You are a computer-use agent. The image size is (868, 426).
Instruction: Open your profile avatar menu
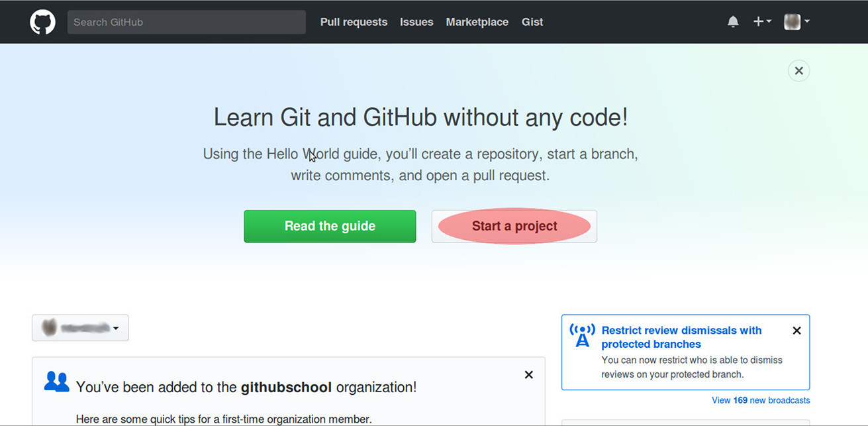[x=792, y=21]
